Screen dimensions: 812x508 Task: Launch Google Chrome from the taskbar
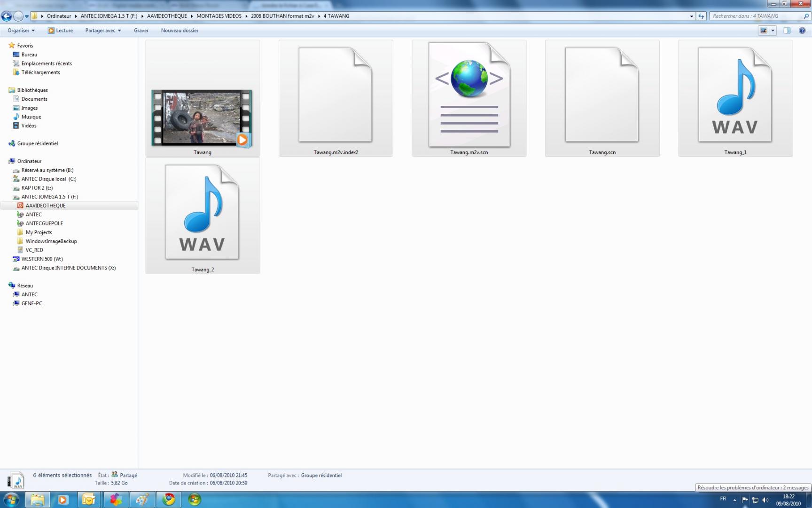(168, 499)
